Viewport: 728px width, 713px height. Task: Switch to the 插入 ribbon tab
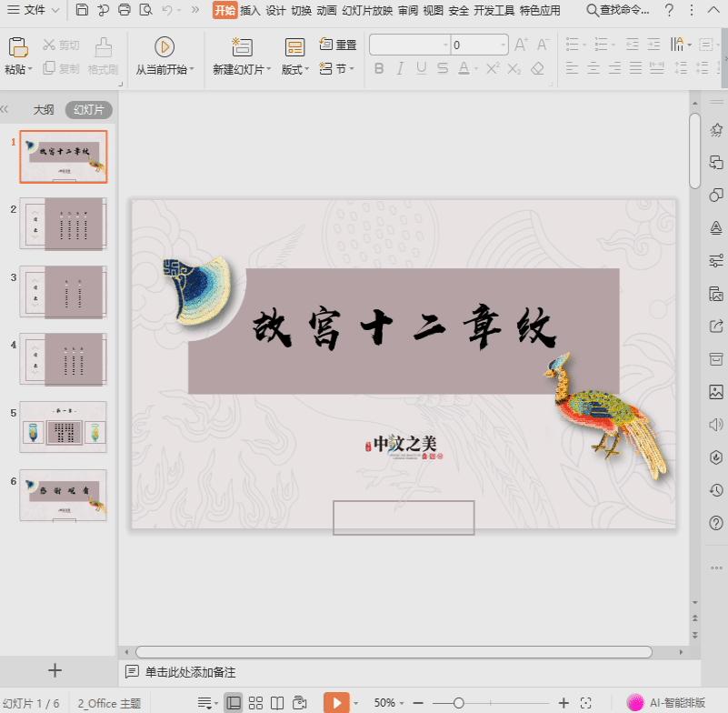(250, 12)
